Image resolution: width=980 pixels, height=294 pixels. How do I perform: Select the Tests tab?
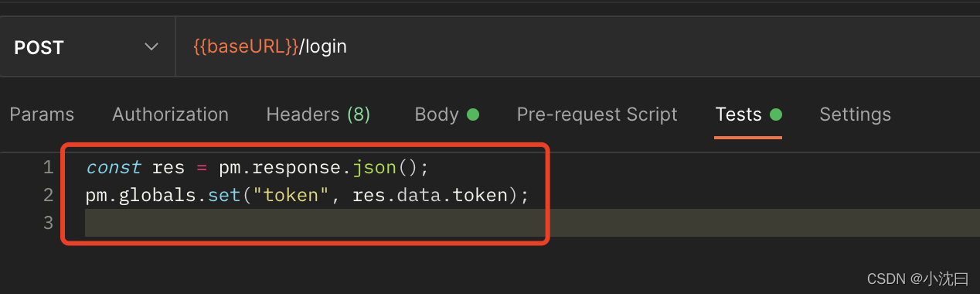coord(739,115)
